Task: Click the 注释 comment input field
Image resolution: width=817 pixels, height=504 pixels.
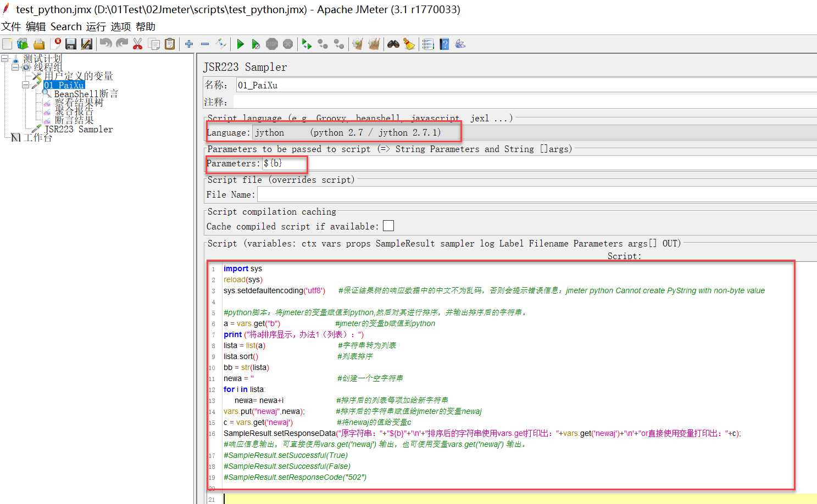Action: (x=525, y=102)
